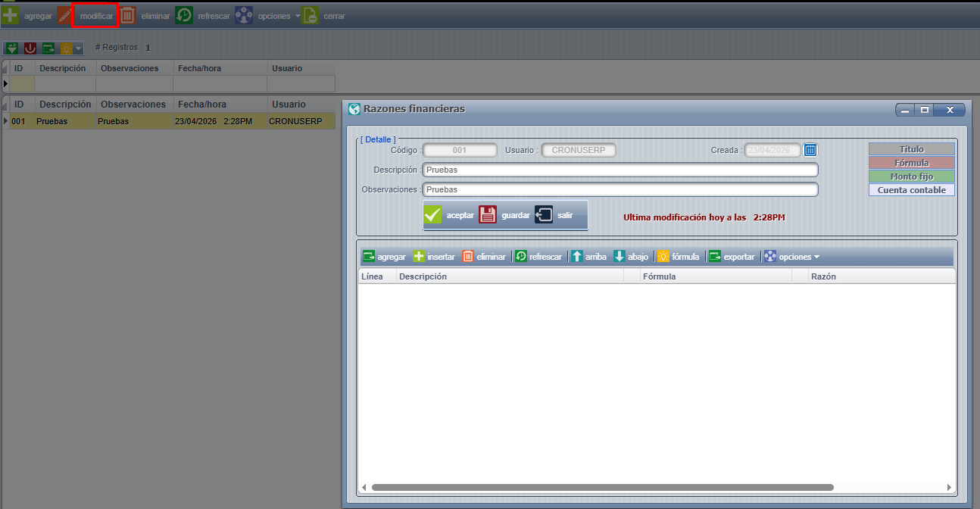The image size is (980, 509).
Task: Click the Observaciones input containing Pruebas
Action: [620, 189]
